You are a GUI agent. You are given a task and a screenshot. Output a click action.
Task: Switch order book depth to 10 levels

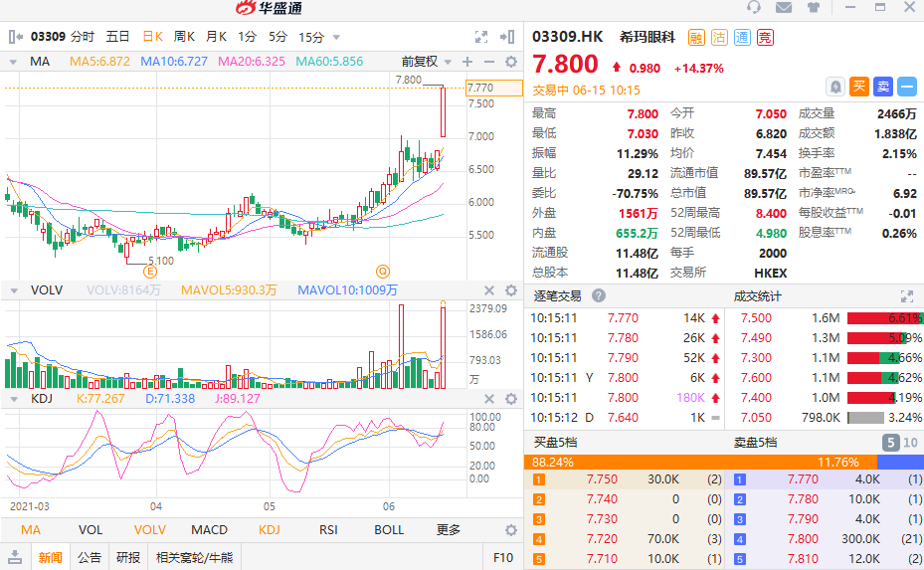pos(910,443)
